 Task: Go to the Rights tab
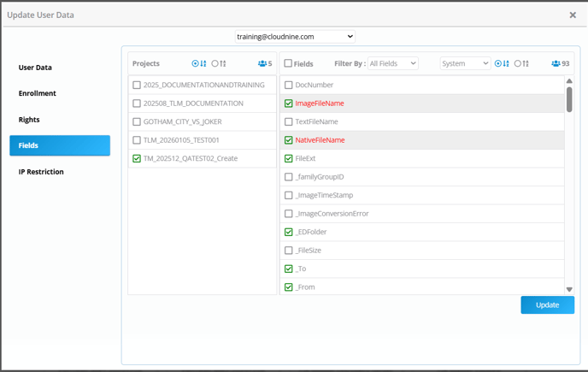click(29, 120)
